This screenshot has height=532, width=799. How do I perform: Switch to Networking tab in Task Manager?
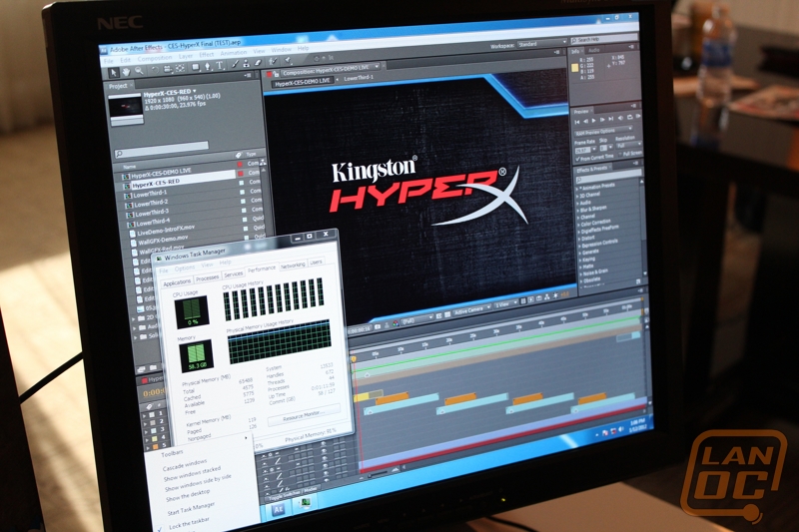point(293,266)
